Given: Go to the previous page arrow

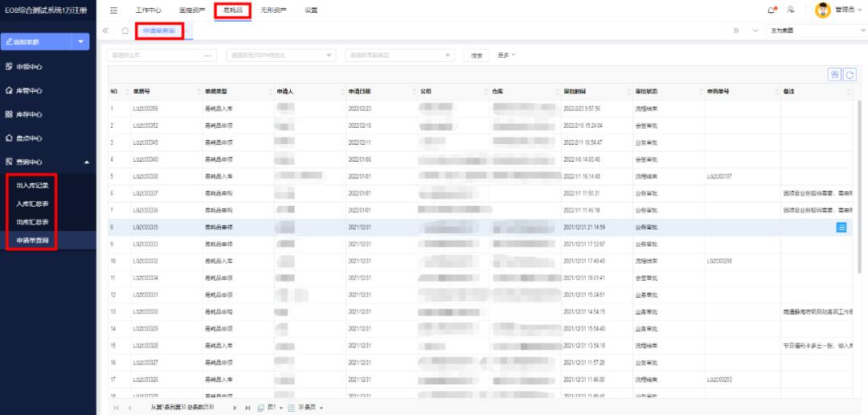Looking at the screenshot, I should [x=129, y=408].
